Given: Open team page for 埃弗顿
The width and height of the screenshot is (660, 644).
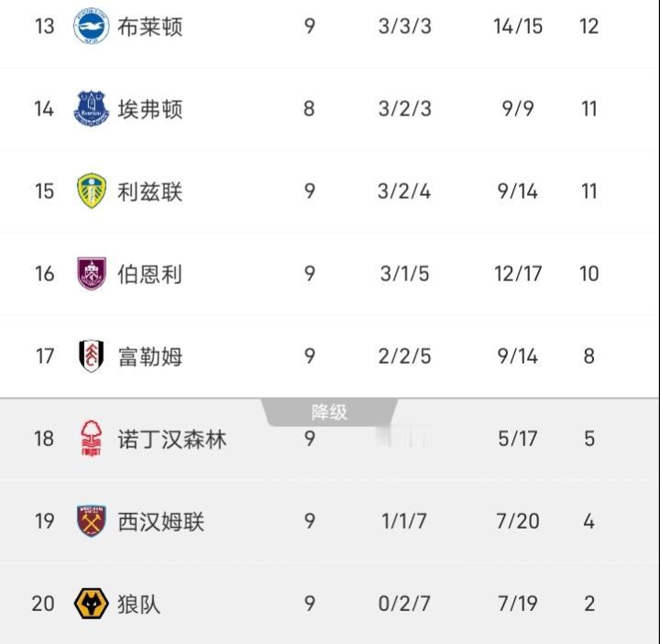Looking at the screenshot, I should coord(149,109).
